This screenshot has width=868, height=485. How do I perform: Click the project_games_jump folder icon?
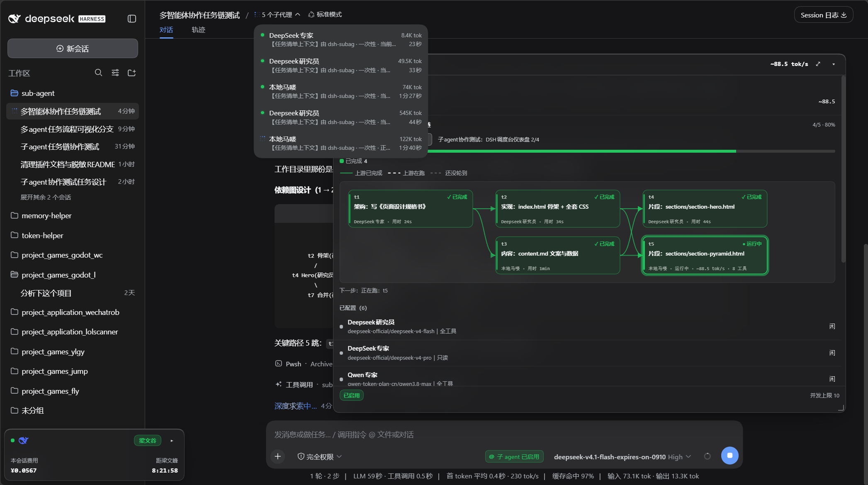15,371
